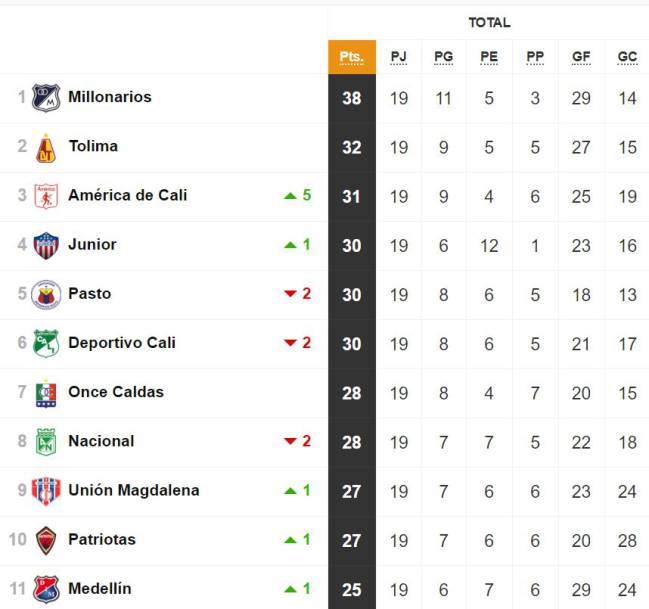
Task: Sort by the PJ column header
Action: pyautogui.click(x=399, y=57)
